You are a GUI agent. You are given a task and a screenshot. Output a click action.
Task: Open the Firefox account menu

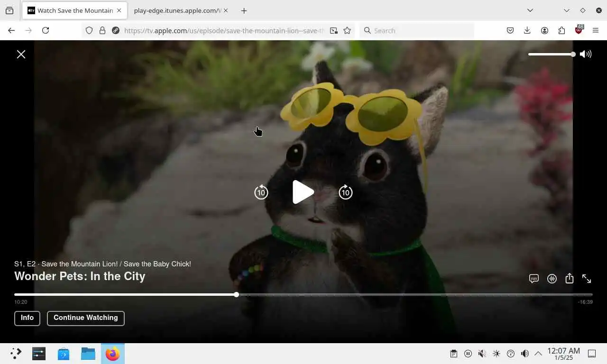tap(544, 30)
